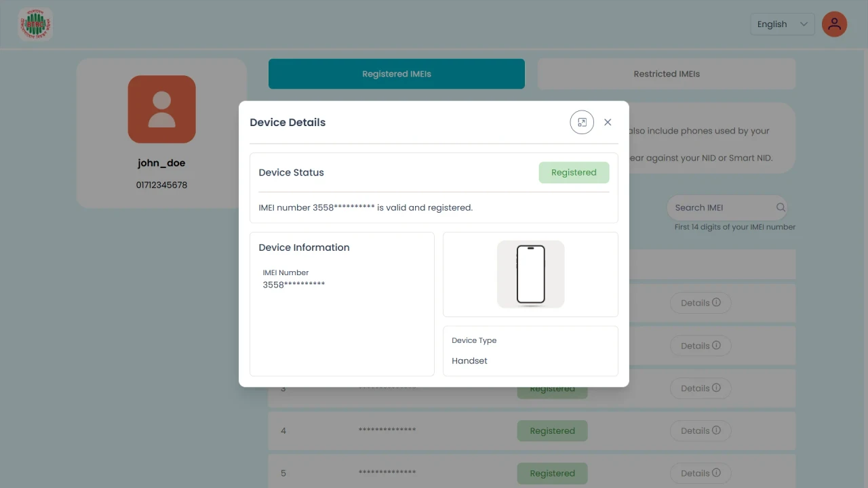Click the "Device Information" heading
This screenshot has width=868, height=488.
coord(304,247)
